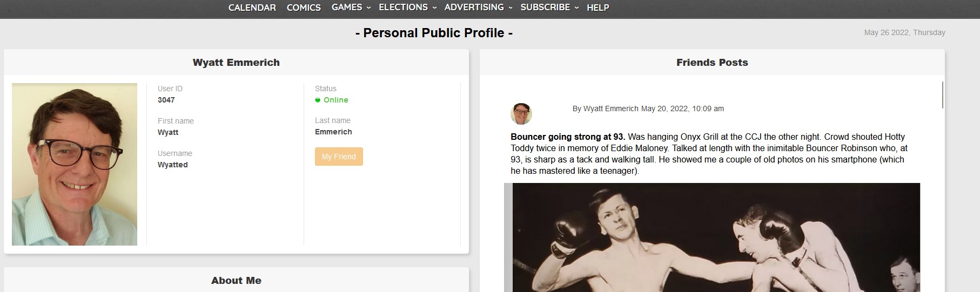Click the My Friend button
The image size is (980, 292).
point(339,157)
